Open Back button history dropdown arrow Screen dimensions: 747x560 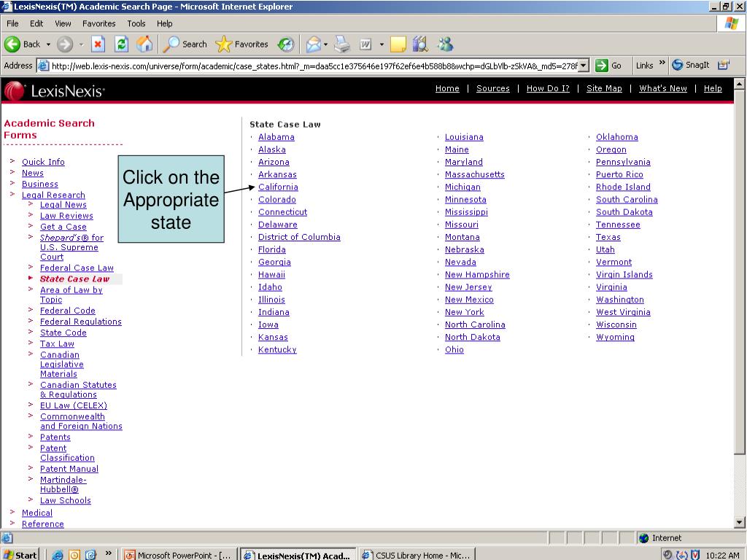[x=48, y=44]
